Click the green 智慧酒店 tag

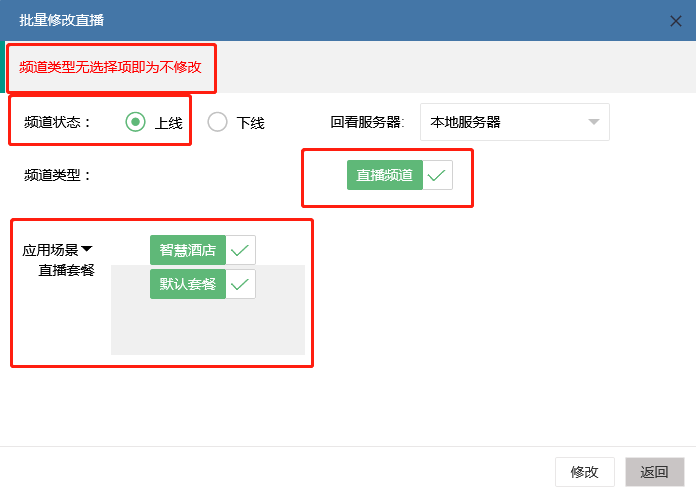(188, 250)
